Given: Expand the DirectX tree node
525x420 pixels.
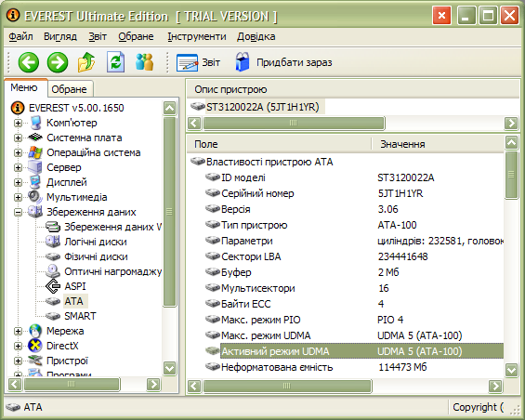Looking at the screenshot, I should (18, 346).
